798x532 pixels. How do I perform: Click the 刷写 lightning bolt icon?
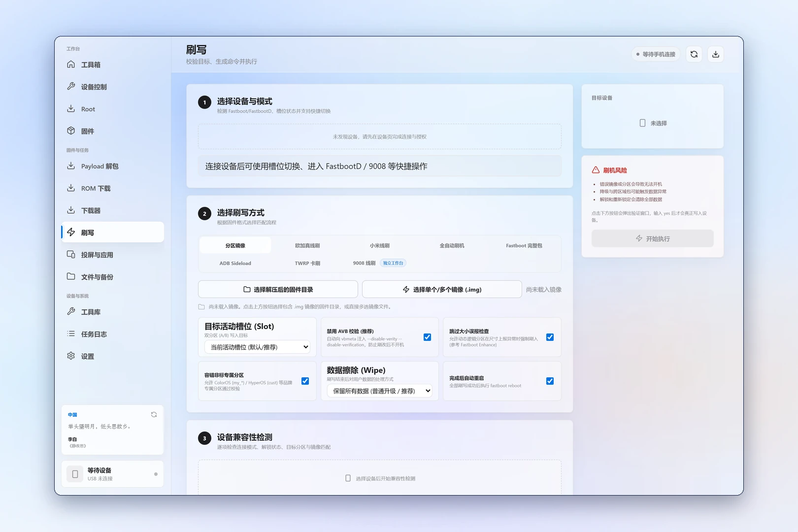pos(71,232)
